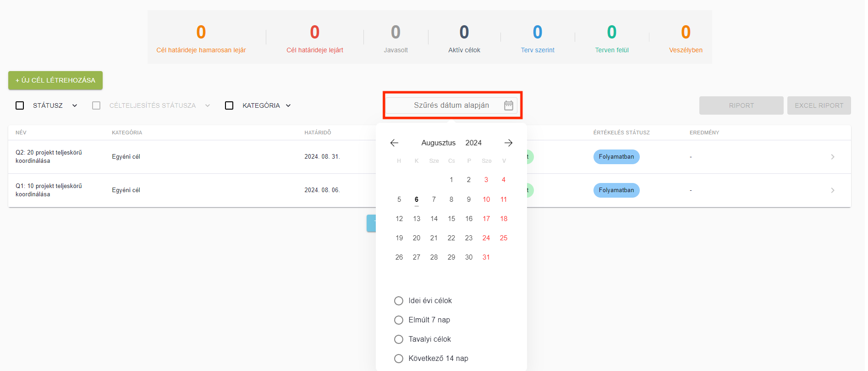Viewport: 868px width, 371px height.
Task: Click '+ Új cél létrehozása' button
Action: (55, 80)
